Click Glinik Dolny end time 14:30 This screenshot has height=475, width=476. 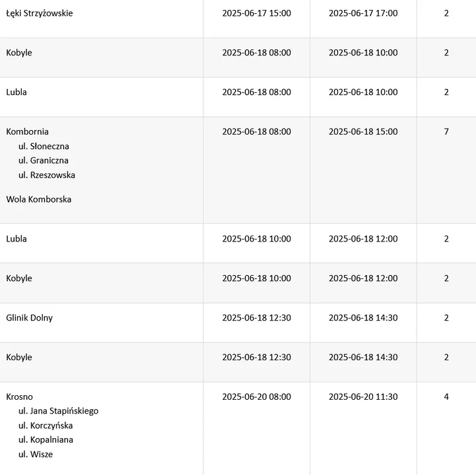[x=363, y=318]
